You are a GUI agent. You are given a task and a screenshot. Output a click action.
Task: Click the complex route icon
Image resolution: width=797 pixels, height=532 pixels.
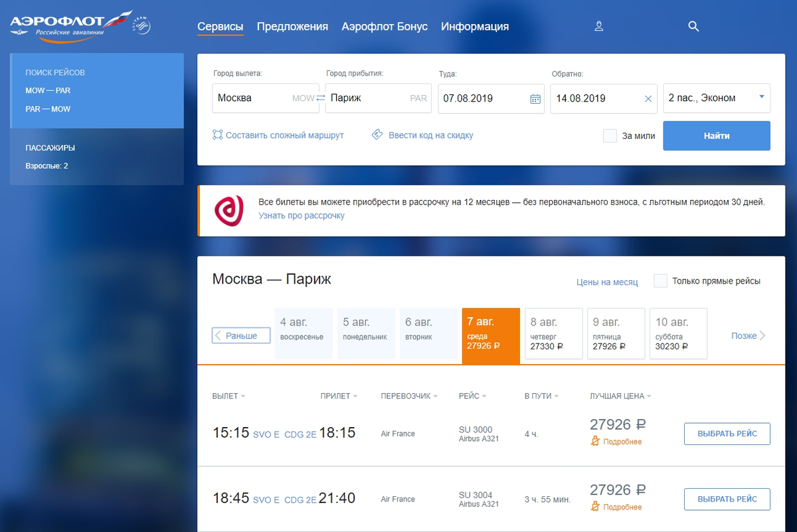217,135
